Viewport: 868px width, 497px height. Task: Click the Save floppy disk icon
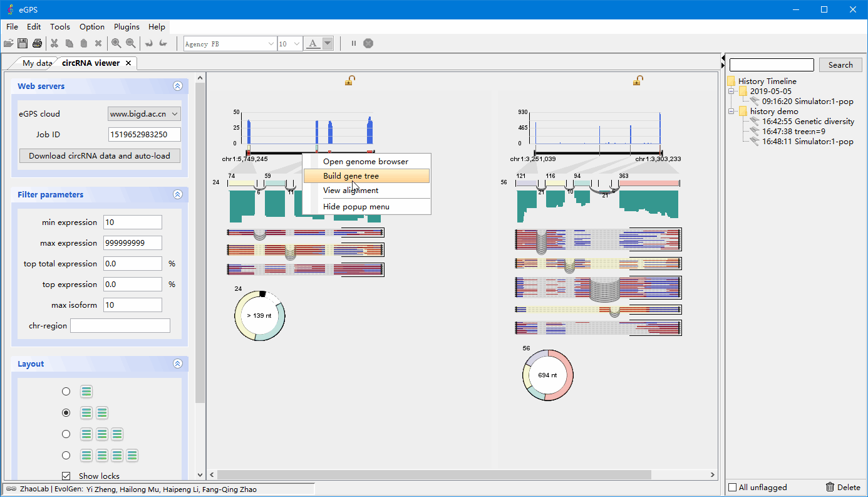click(x=23, y=43)
